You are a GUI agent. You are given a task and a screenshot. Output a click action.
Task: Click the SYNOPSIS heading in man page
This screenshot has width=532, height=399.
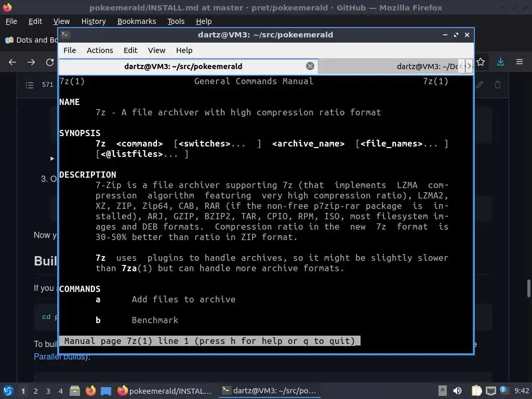point(79,133)
